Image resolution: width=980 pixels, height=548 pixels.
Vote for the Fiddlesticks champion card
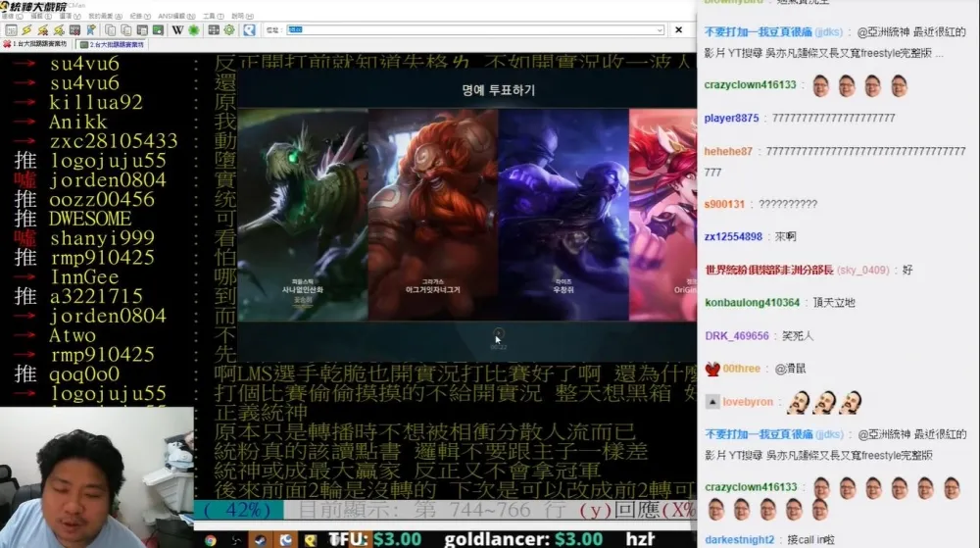pos(303,215)
